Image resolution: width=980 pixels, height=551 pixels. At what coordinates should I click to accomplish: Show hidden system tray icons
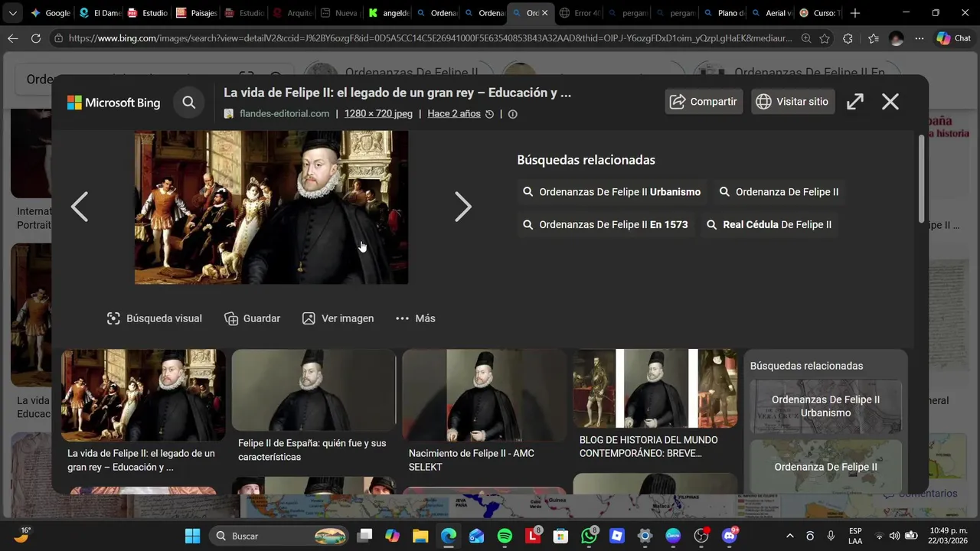(790, 536)
